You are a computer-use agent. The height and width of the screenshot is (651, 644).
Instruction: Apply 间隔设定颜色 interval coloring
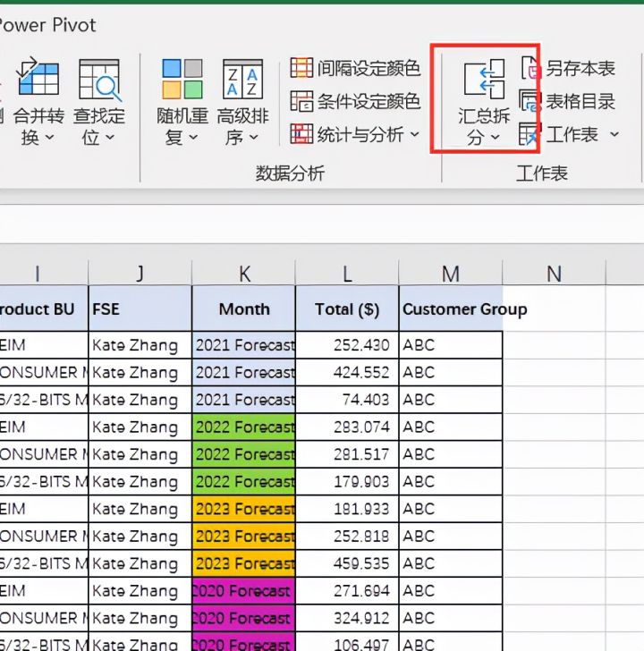click(x=369, y=68)
